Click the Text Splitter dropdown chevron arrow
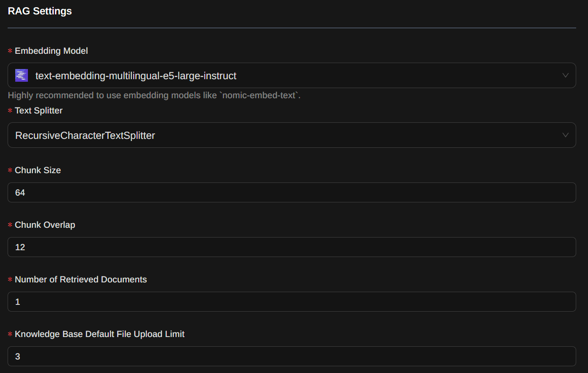 click(565, 135)
